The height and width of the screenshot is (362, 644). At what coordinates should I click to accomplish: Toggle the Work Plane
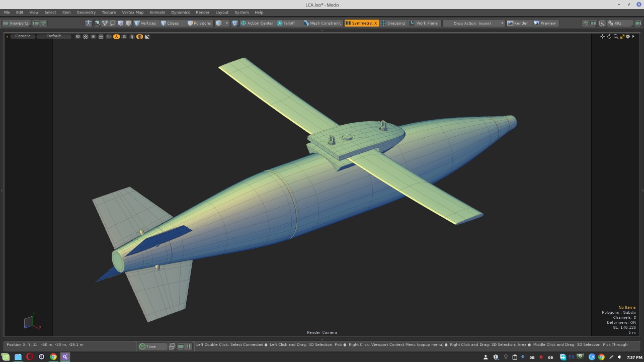pos(424,23)
